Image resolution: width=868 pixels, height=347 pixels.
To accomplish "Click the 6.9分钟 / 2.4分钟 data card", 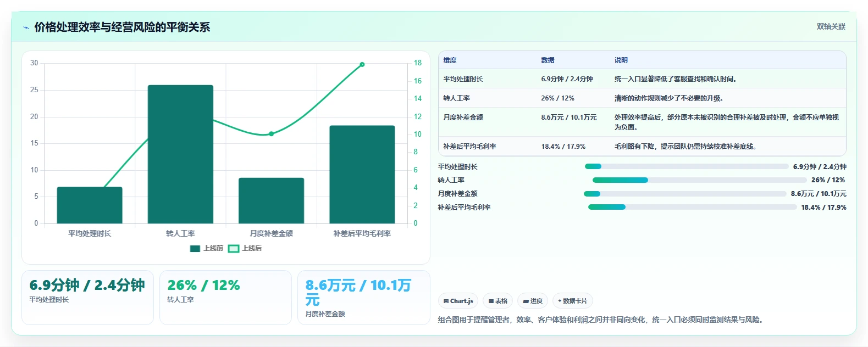I will tap(87, 298).
